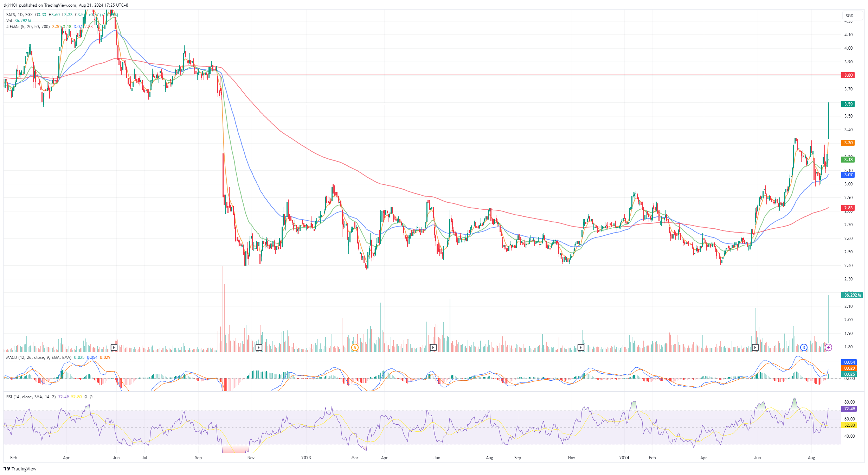Open the blue D dividend marker

point(804,348)
